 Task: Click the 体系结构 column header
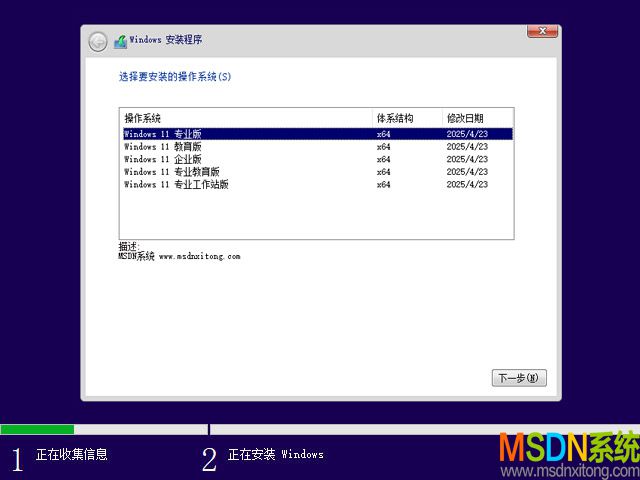(x=407, y=118)
